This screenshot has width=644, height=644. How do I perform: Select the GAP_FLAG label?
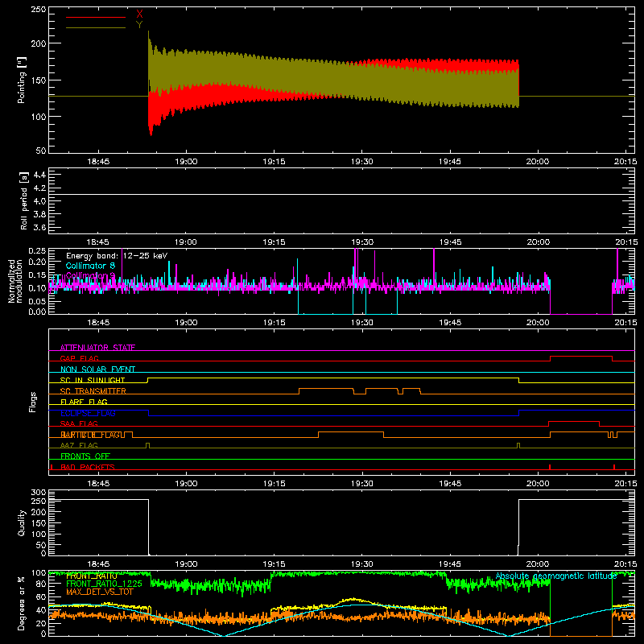point(79,358)
